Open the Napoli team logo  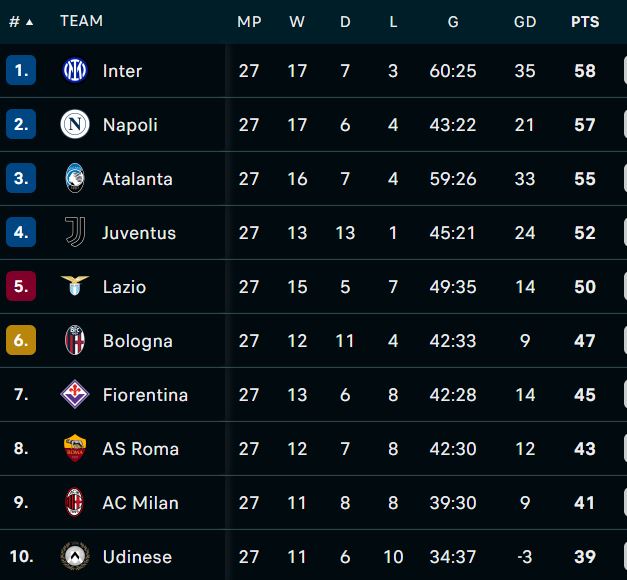75,124
